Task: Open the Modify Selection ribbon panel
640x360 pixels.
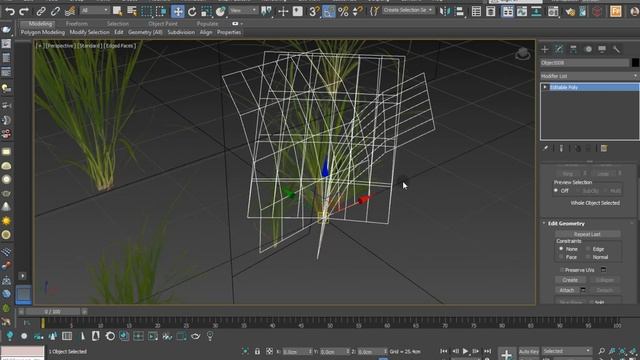Action: (89, 32)
